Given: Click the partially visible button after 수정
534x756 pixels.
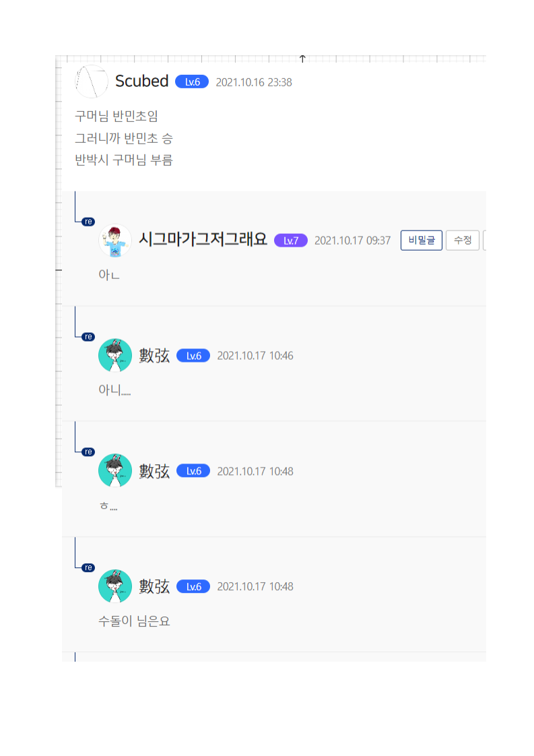Looking at the screenshot, I should tap(484, 240).
